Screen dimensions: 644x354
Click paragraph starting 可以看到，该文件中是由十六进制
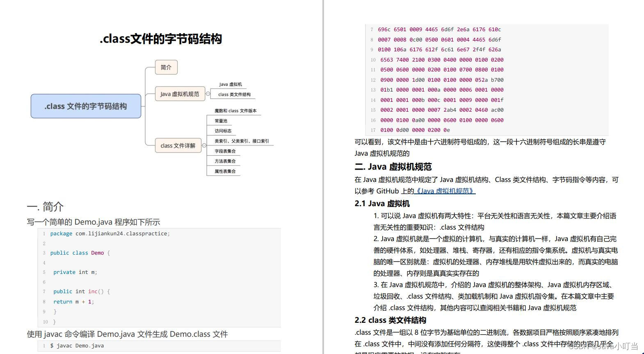[x=480, y=148]
